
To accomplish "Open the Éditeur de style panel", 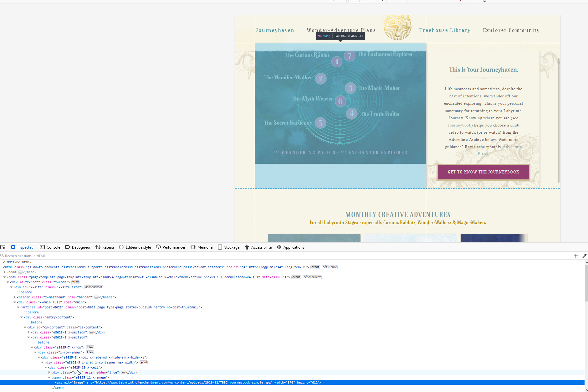I will pos(135,247).
